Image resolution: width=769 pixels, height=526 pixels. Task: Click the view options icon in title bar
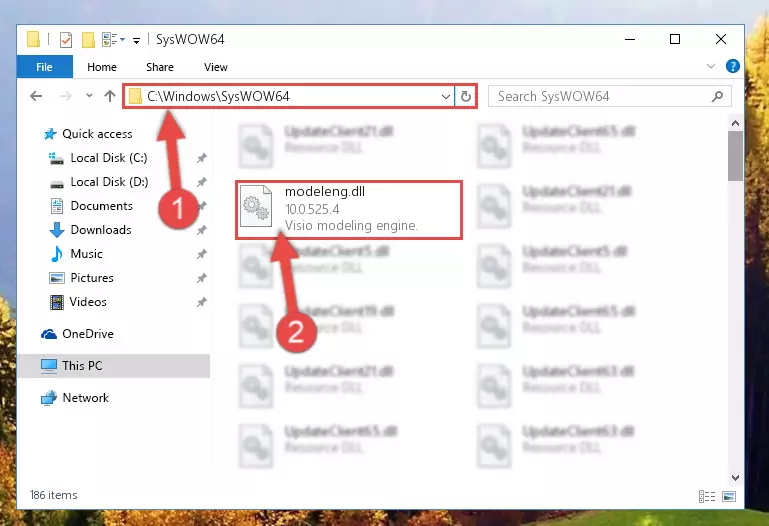(113, 39)
